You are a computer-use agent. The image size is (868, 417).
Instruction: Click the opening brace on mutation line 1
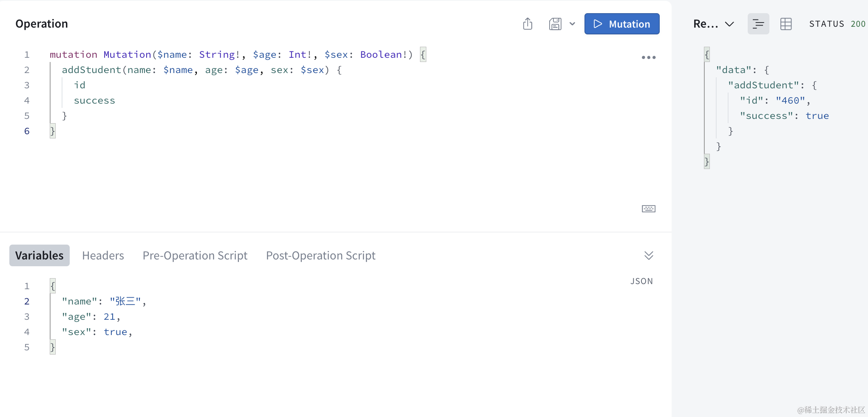pyautogui.click(x=423, y=55)
